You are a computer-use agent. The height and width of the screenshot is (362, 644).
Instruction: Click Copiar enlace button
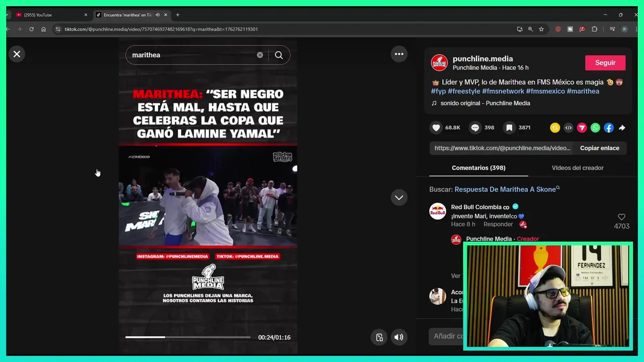click(x=600, y=148)
